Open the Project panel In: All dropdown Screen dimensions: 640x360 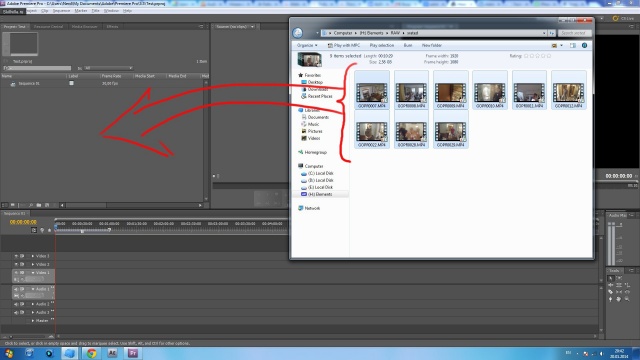click(x=108, y=68)
